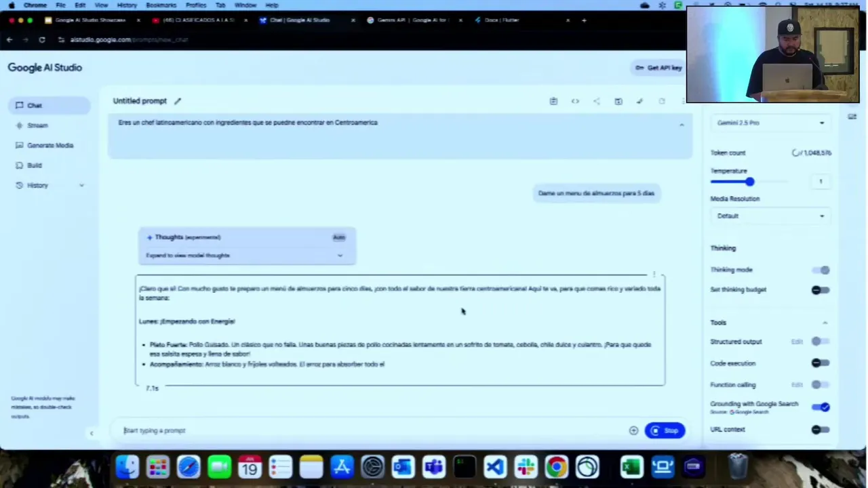Switch to the Gemini API browser tab
This screenshot has height=488, width=868.
tap(414, 20)
